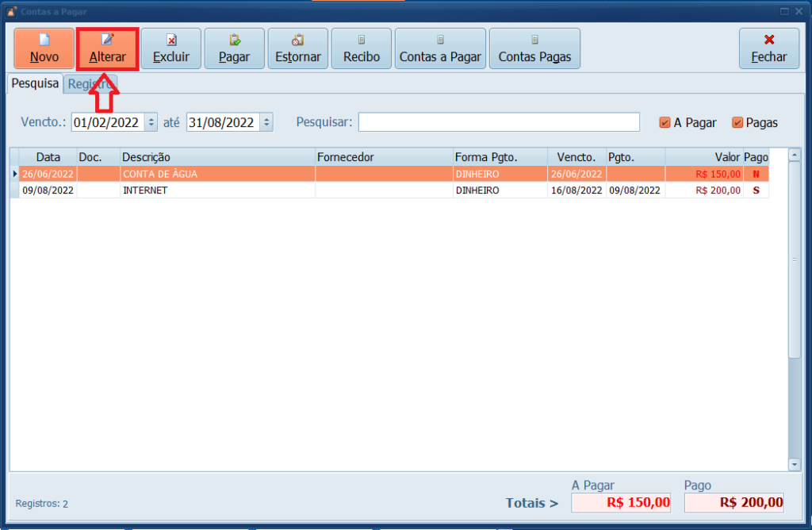Open the start date 01/02/2022 spinner

[x=151, y=122]
